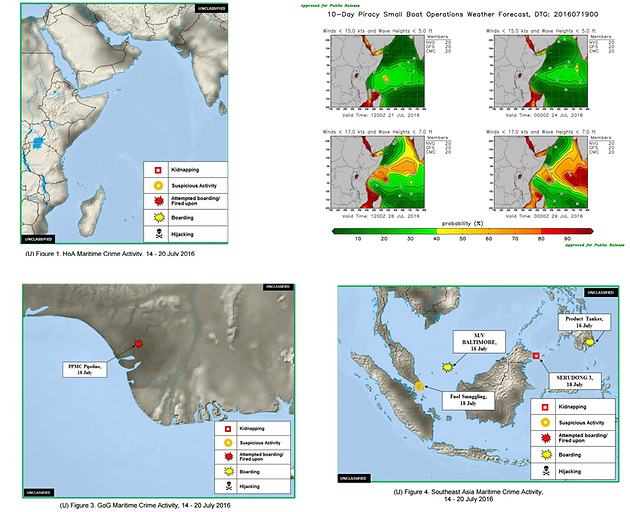
Task: Click the red kidnapping square marker for SERUDONG 3
Action: point(536,356)
